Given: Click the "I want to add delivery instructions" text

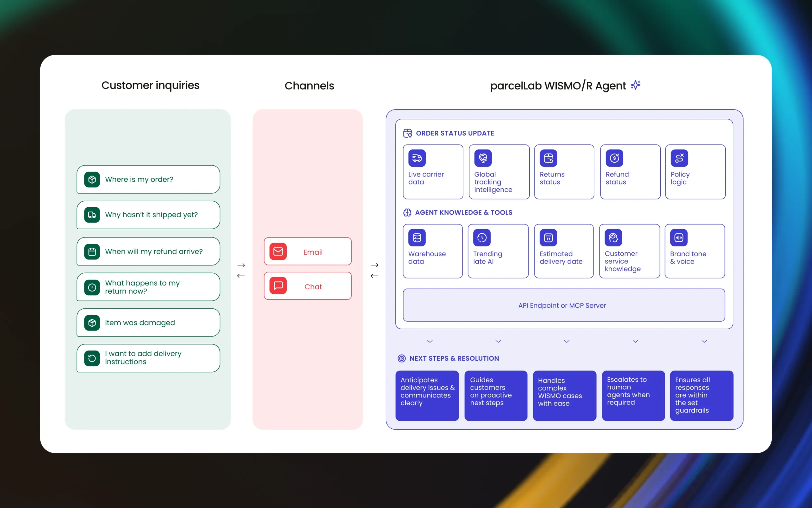Looking at the screenshot, I should [x=143, y=358].
